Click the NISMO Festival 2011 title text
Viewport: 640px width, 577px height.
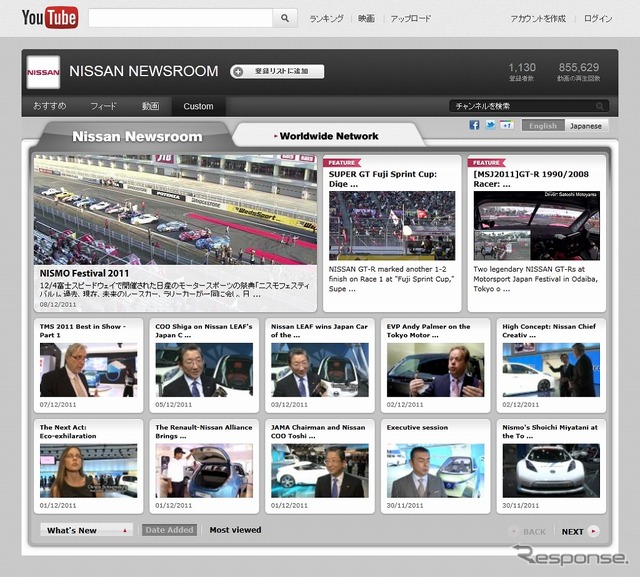point(84,273)
